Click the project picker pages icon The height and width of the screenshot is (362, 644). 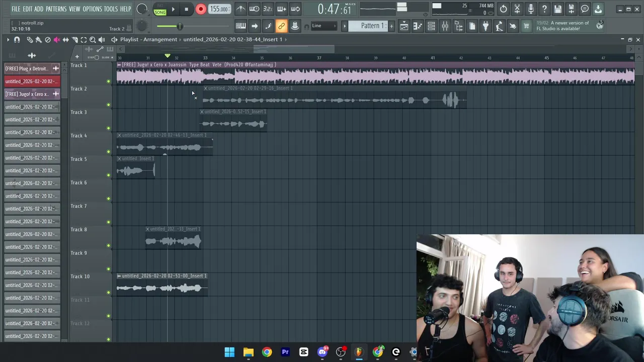coord(472,26)
